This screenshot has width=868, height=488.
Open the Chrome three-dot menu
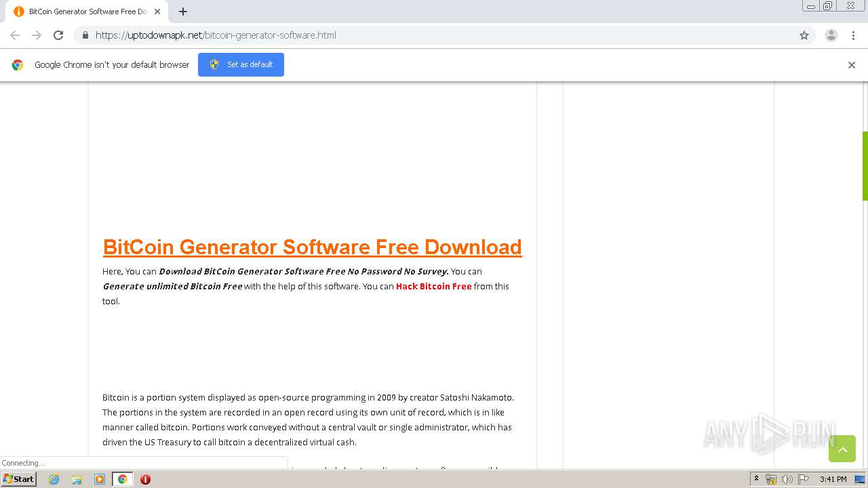[x=853, y=35]
